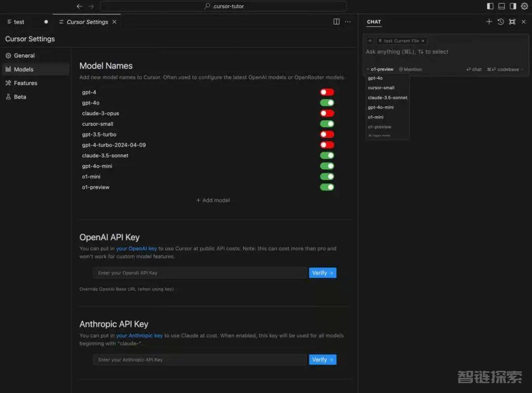This screenshot has width=532, height=393.
Task: Open the your OpenAI key link
Action: click(x=136, y=248)
